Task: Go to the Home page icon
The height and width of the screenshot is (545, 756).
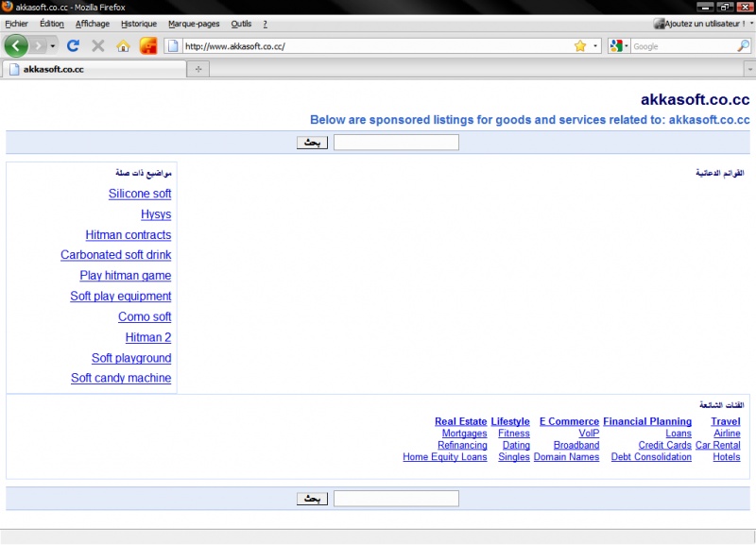Action: pos(123,45)
